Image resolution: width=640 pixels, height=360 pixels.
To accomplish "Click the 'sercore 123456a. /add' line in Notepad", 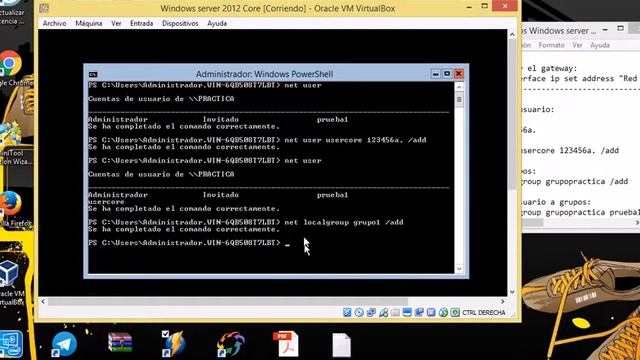I will point(570,151).
